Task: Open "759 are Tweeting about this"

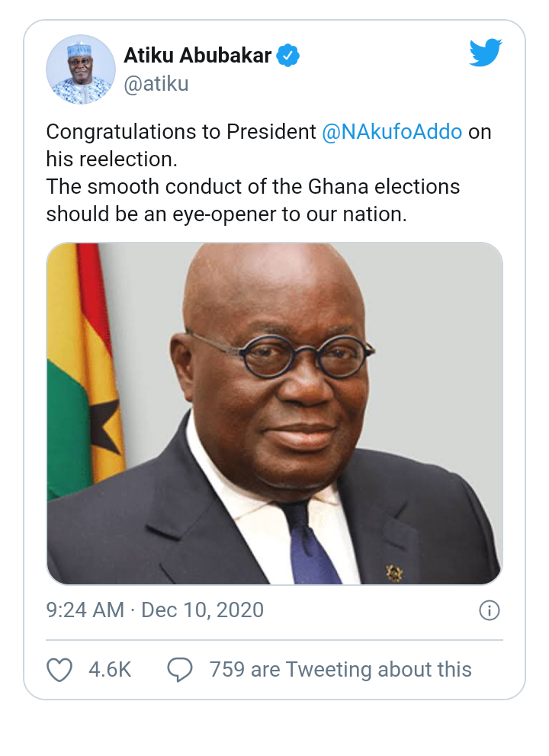Action: click(x=340, y=670)
